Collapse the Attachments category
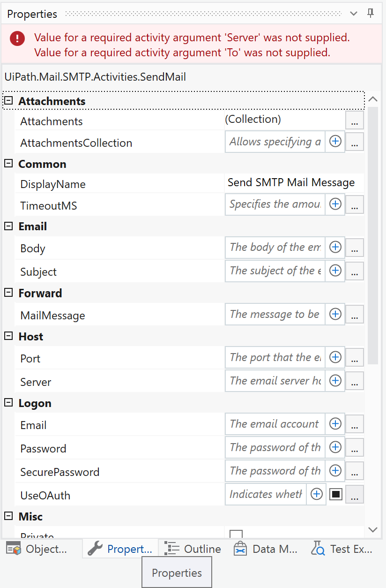Image resolution: width=386 pixels, height=588 pixels. (x=8, y=101)
